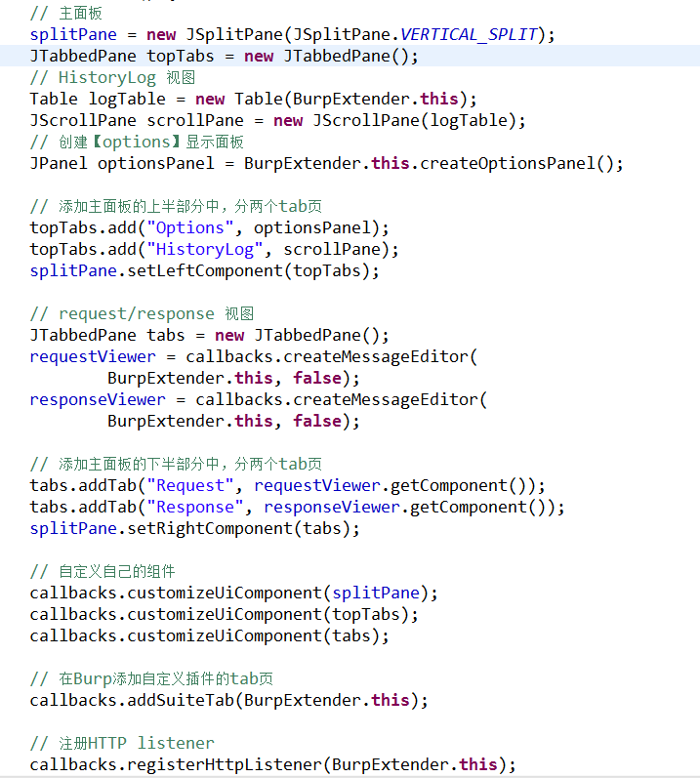700x778 pixels.
Task: Click the "// request/response 视图" comment
Action: coord(142,313)
